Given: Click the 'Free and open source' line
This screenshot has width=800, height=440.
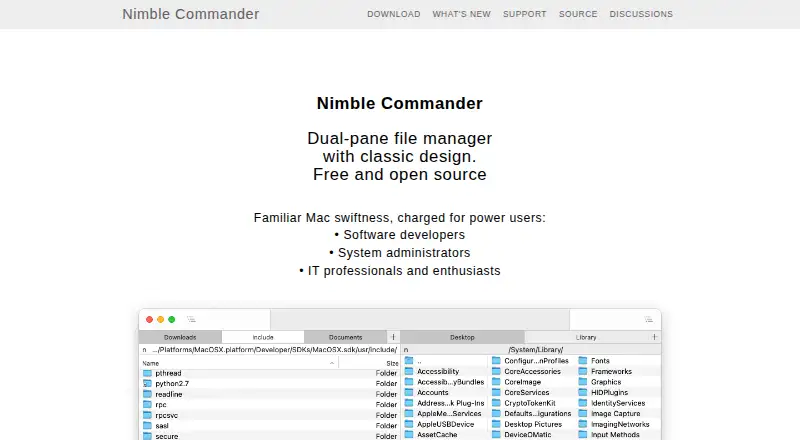Looking at the screenshot, I should (x=399, y=174).
